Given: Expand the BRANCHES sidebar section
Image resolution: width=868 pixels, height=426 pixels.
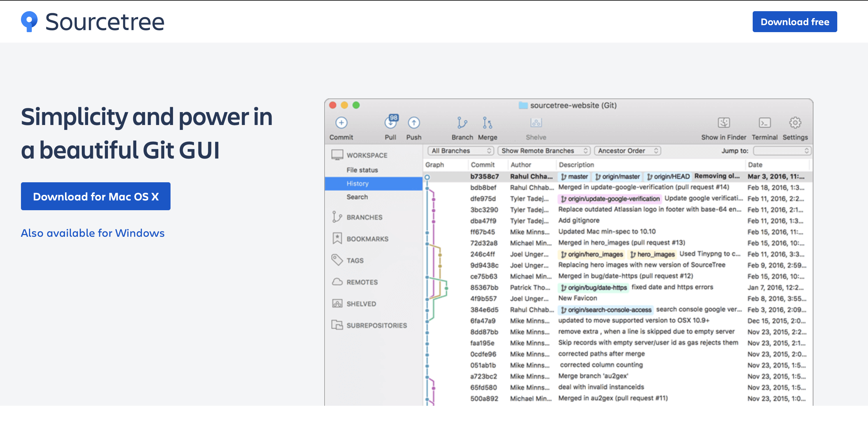Looking at the screenshot, I should (364, 217).
